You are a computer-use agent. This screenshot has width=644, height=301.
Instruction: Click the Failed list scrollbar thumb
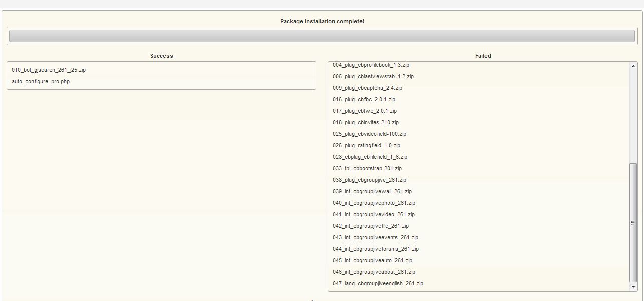pyautogui.click(x=633, y=223)
